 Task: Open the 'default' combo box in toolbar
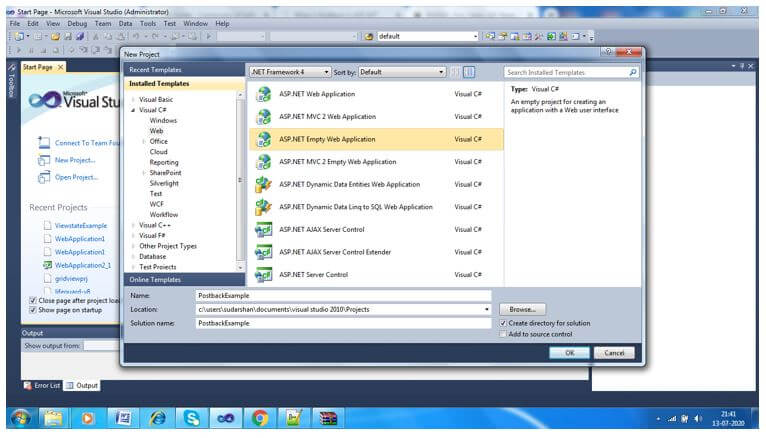tap(427, 36)
